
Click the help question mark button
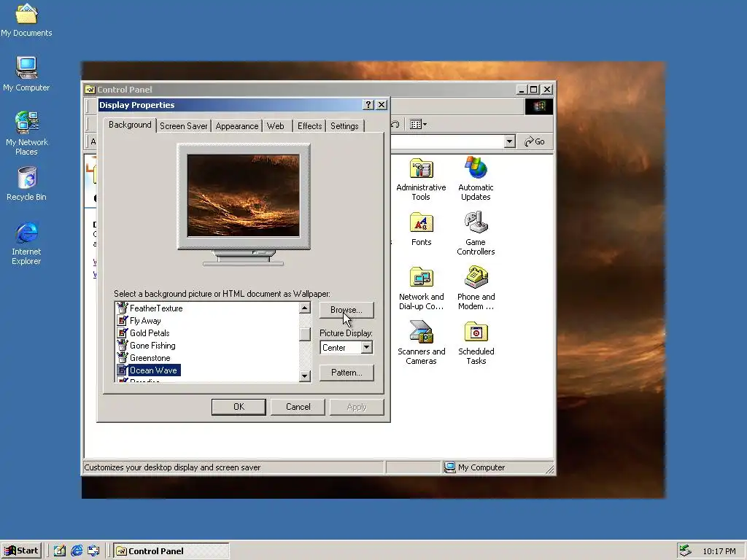pyautogui.click(x=368, y=105)
